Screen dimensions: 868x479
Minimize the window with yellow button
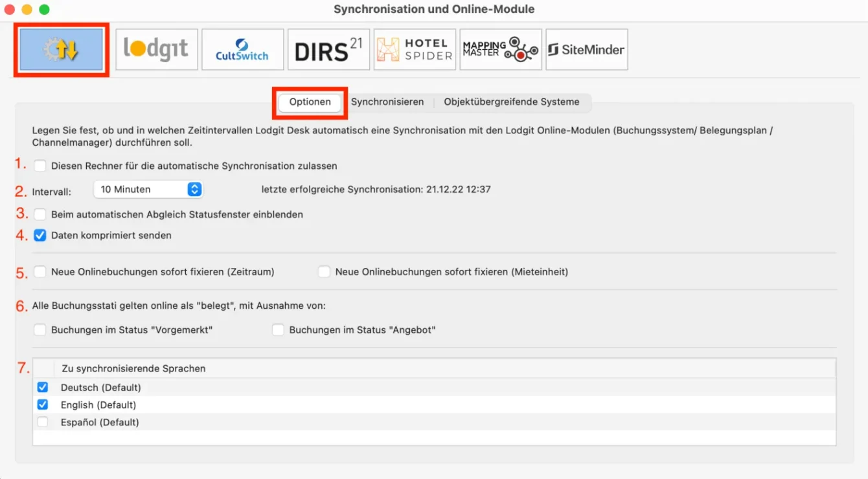pyautogui.click(x=27, y=10)
